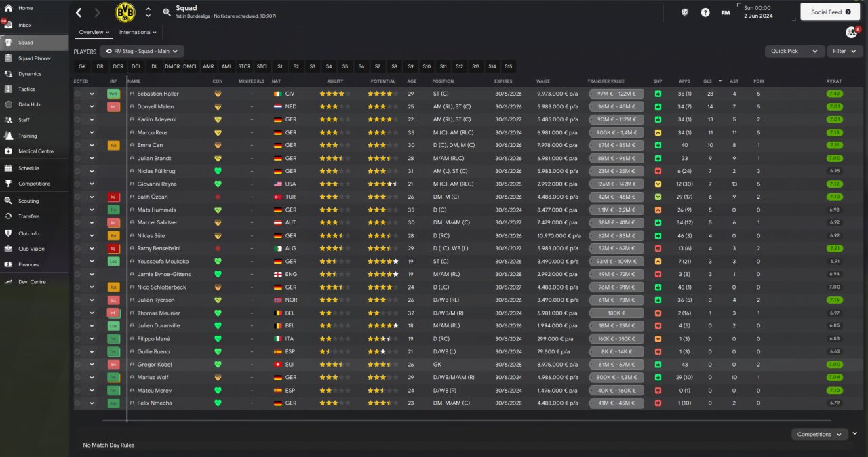This screenshot has height=457, width=868.
Task: Tick the selected circle for Sébastien Haller
Action: point(77,94)
